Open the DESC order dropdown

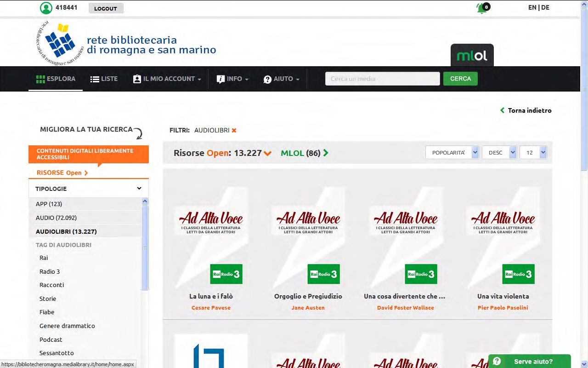click(x=499, y=153)
